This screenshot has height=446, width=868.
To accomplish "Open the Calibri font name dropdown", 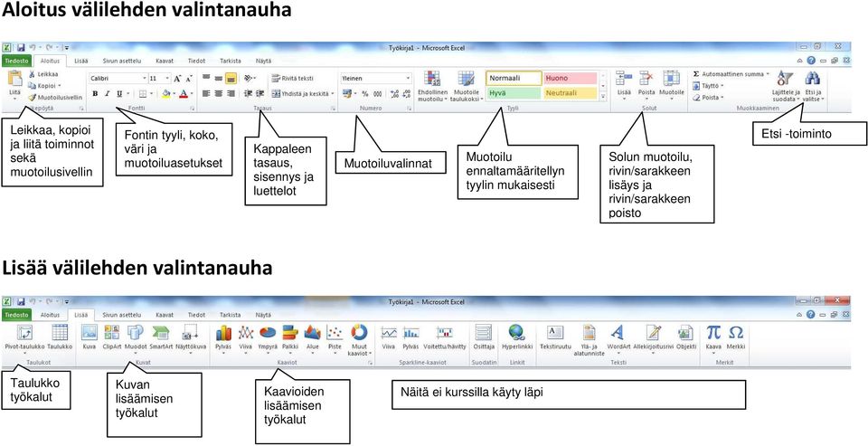I will click(145, 79).
